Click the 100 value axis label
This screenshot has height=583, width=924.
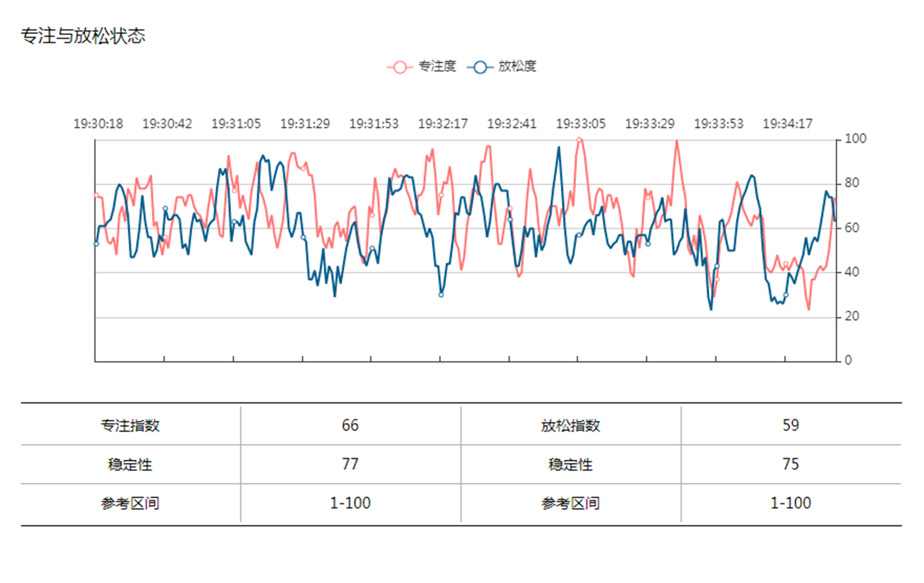pyautogui.click(x=855, y=139)
